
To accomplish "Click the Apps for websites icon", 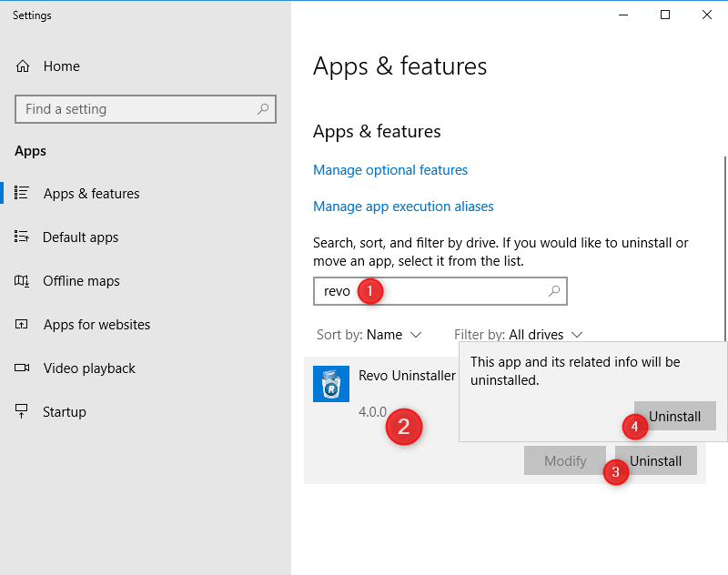I will (21, 324).
